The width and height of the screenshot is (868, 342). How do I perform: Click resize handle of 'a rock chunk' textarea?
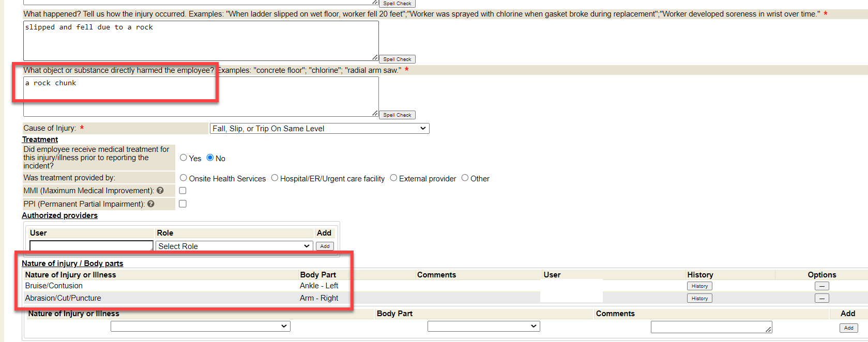pos(375,113)
